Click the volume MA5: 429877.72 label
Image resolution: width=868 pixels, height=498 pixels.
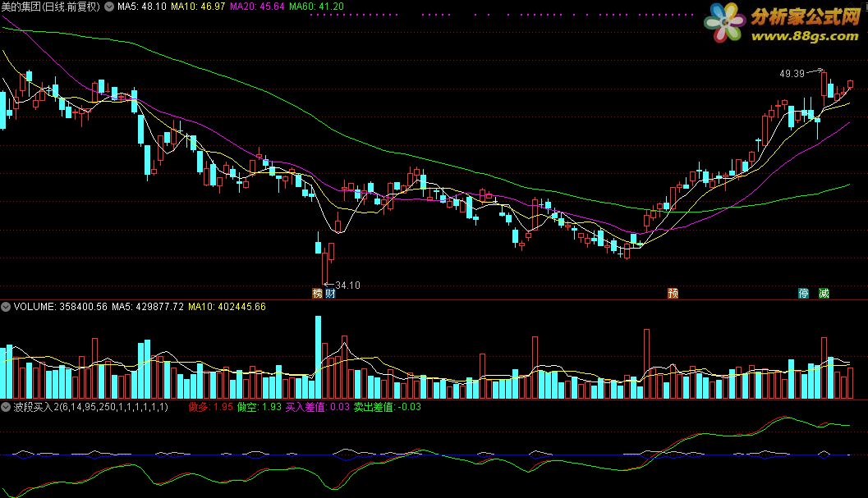point(148,307)
